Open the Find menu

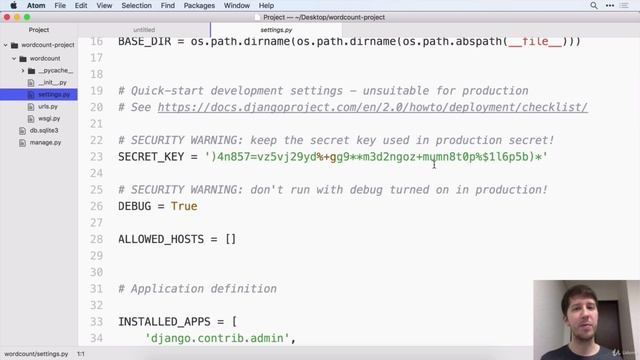(167, 5)
